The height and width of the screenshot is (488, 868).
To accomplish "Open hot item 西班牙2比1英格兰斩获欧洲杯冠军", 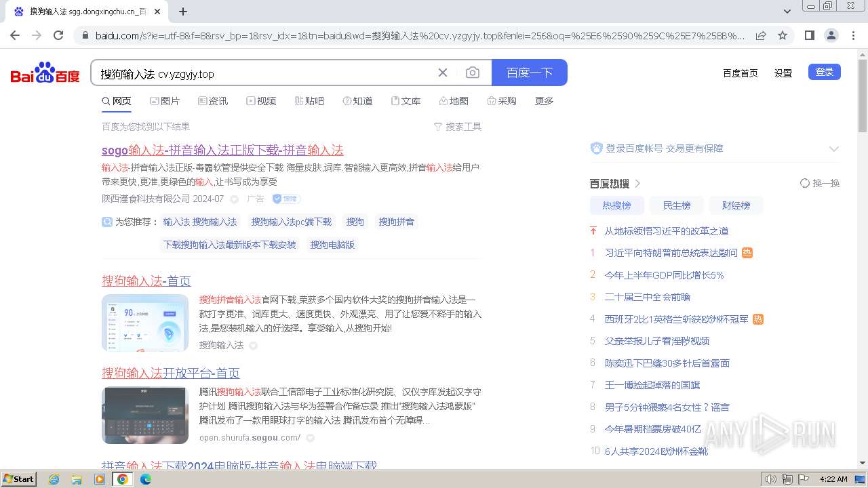I will coord(677,319).
